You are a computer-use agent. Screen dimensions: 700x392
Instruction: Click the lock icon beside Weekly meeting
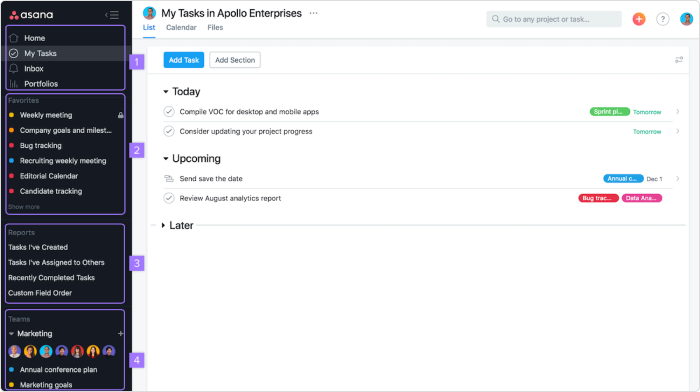[121, 115]
